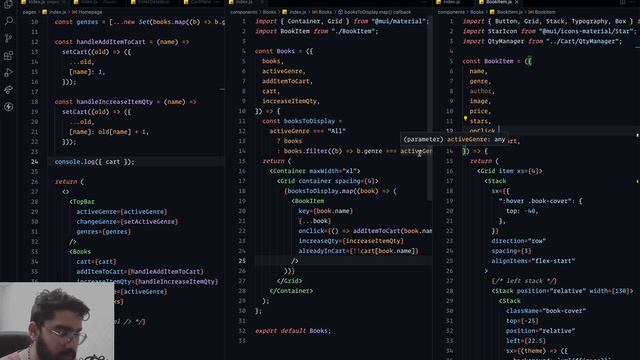Click '<Grid item xs={4}>' line
Viewport: 640px width, 360px height.
[x=510, y=171]
